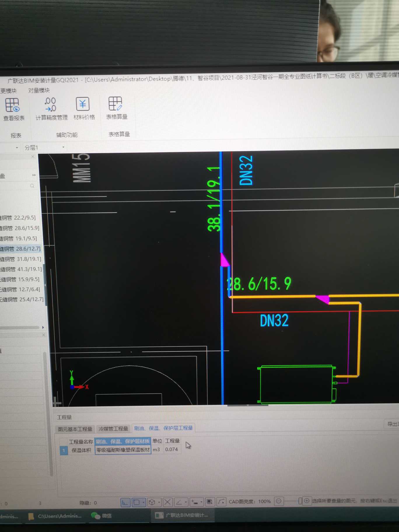The width and height of the screenshot is (399, 532).
Task: Select copper pipe 25.4/12.7 in the list
Action: pos(22,299)
